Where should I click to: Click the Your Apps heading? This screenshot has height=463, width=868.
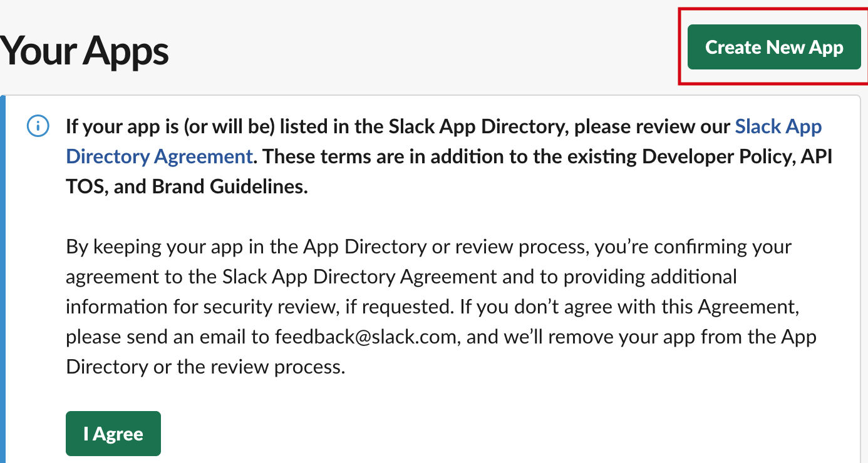85,50
